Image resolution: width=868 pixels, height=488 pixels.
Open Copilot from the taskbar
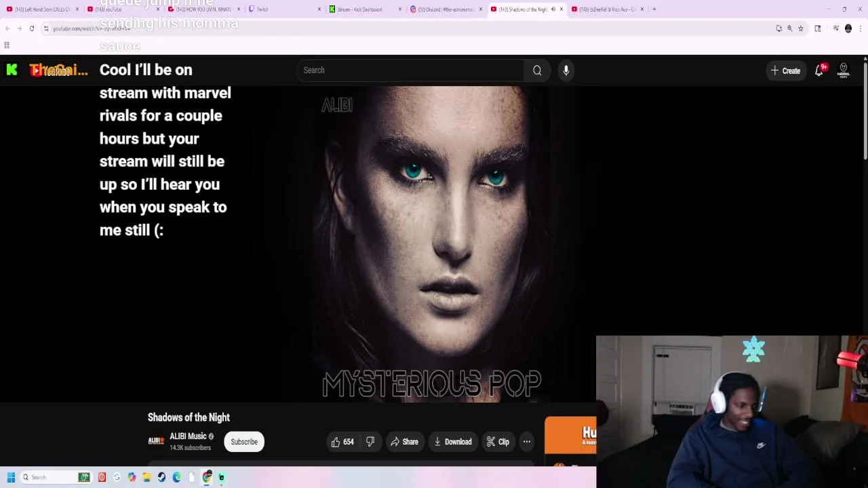tap(132, 477)
